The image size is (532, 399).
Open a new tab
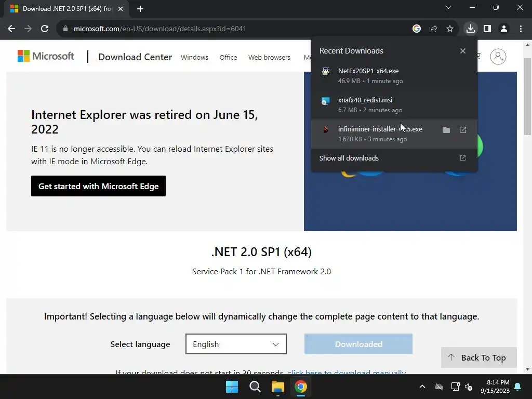140,9
